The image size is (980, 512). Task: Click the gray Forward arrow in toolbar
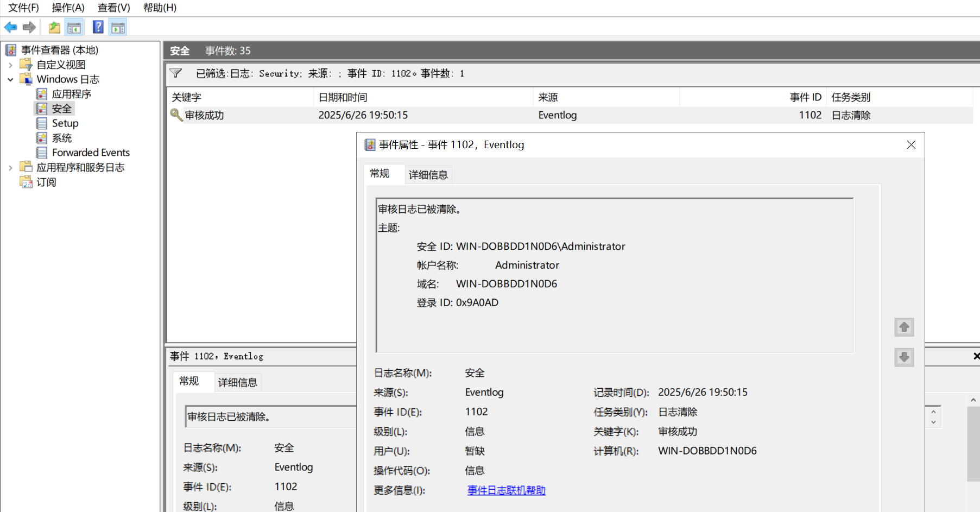[29, 27]
